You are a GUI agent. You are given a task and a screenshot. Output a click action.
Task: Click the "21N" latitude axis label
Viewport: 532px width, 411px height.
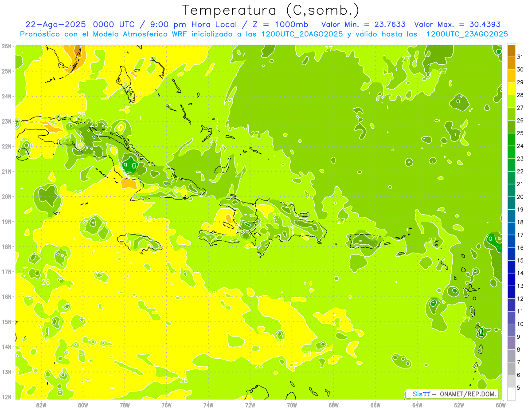click(x=7, y=171)
